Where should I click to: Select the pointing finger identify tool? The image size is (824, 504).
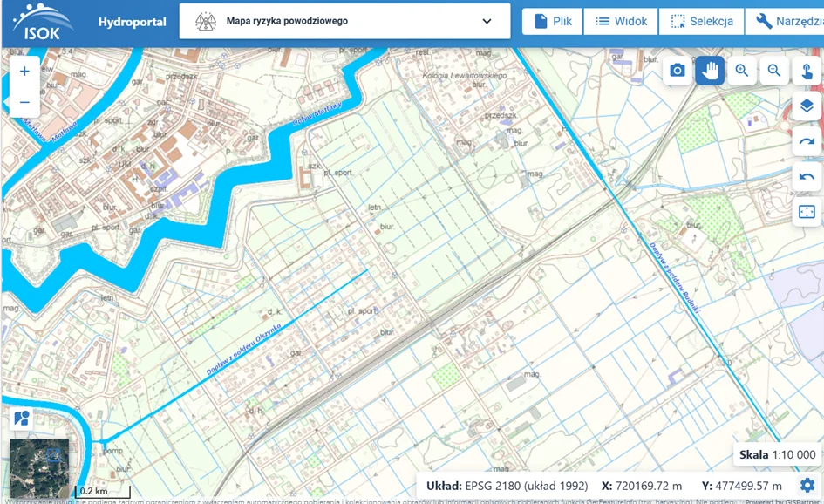coord(807,71)
